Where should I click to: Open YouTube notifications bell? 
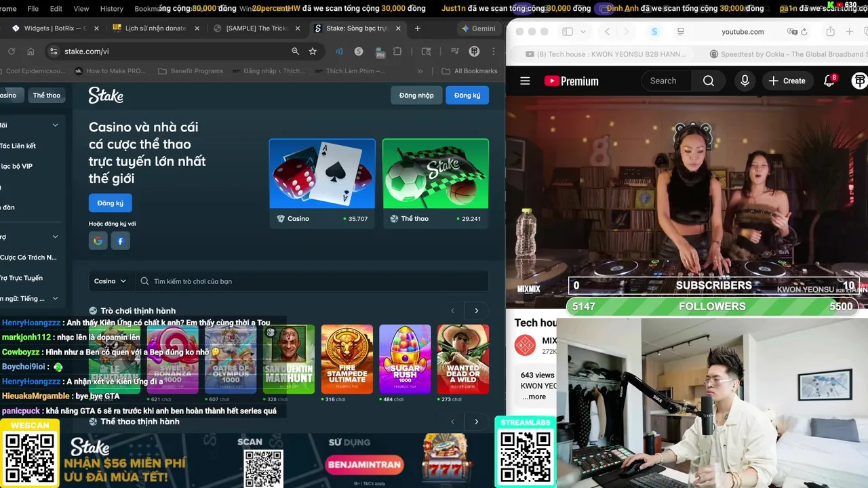tap(829, 81)
